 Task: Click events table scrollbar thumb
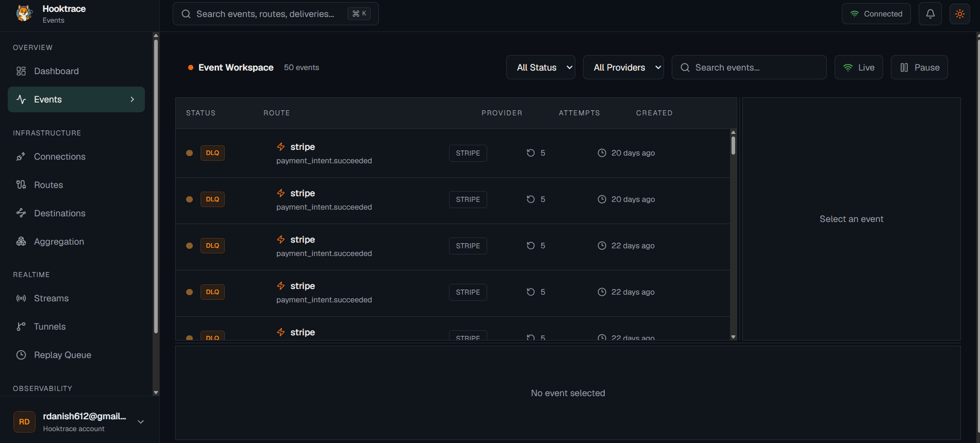pos(733,145)
